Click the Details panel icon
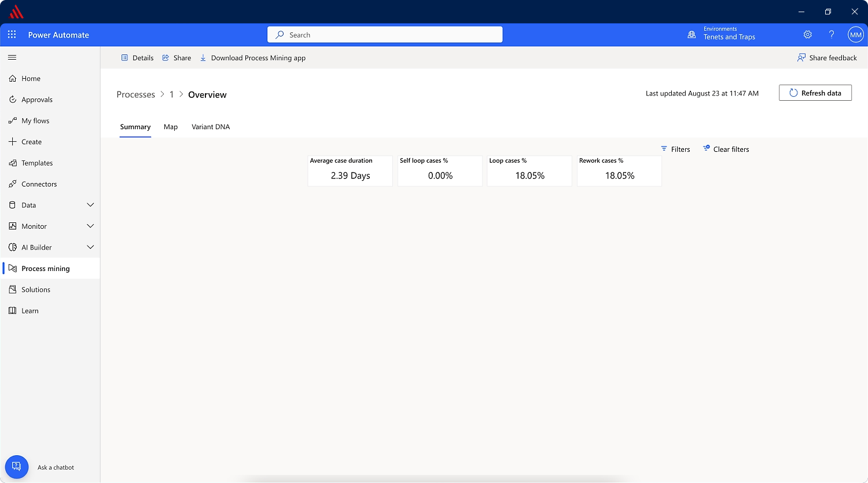Image resolution: width=868 pixels, height=483 pixels. [x=124, y=58]
